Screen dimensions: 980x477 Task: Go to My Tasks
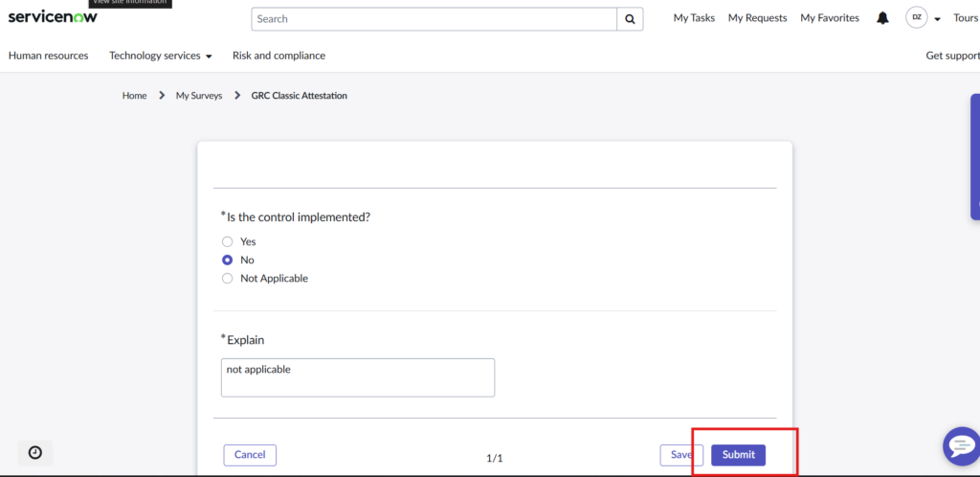click(x=694, y=18)
